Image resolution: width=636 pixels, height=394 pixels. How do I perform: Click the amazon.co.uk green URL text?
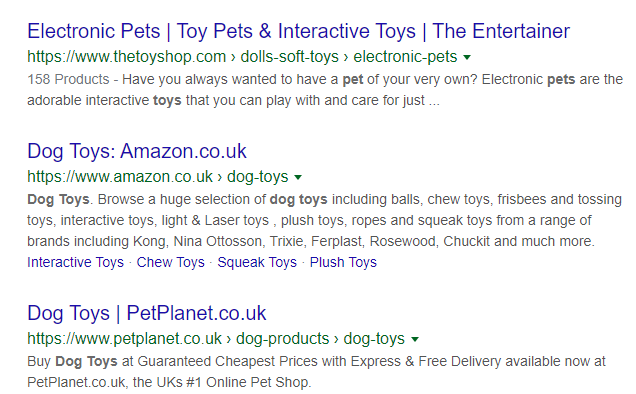point(120,177)
